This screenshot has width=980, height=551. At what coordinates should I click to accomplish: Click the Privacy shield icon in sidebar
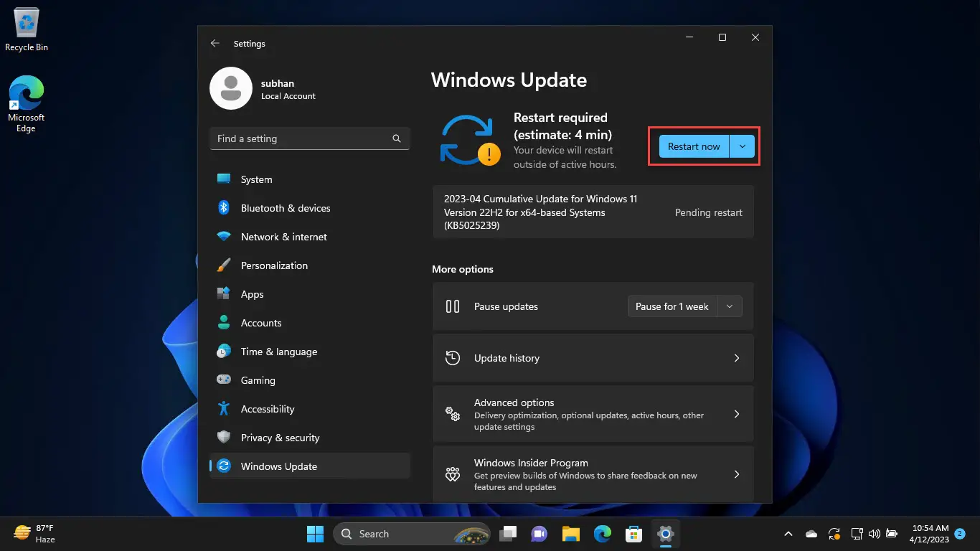[224, 437]
